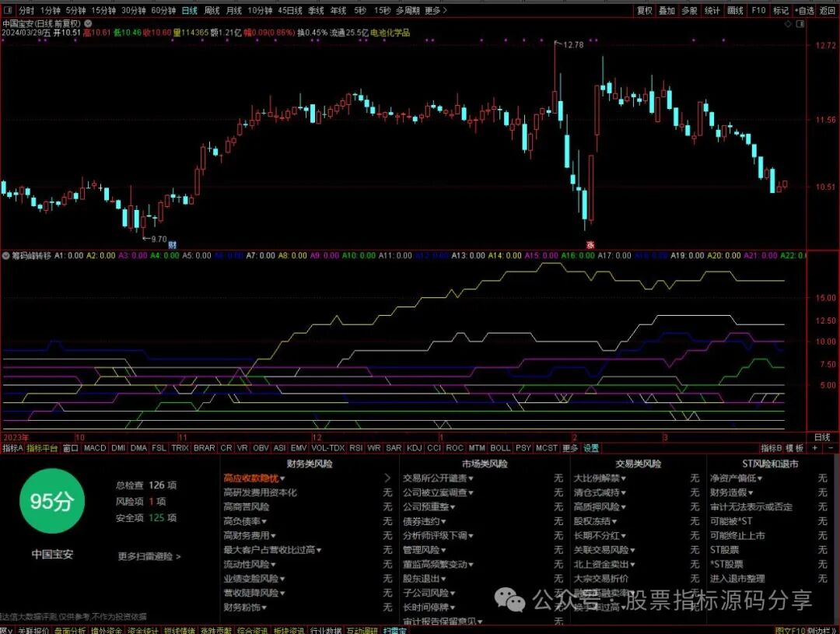Viewport: 840px width, 634px height.
Task: Click the 12.78 high price label
Action: 573,45
